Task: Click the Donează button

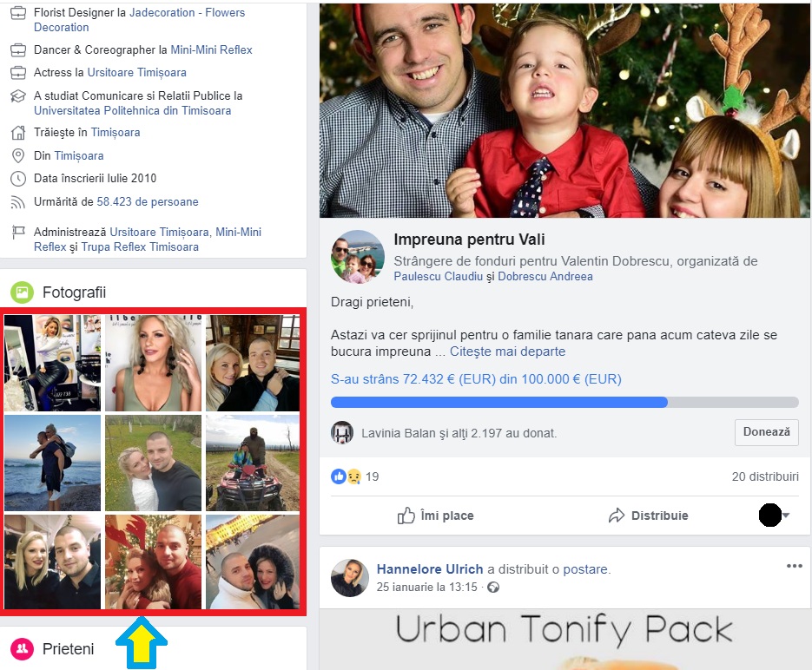Action: click(x=767, y=432)
